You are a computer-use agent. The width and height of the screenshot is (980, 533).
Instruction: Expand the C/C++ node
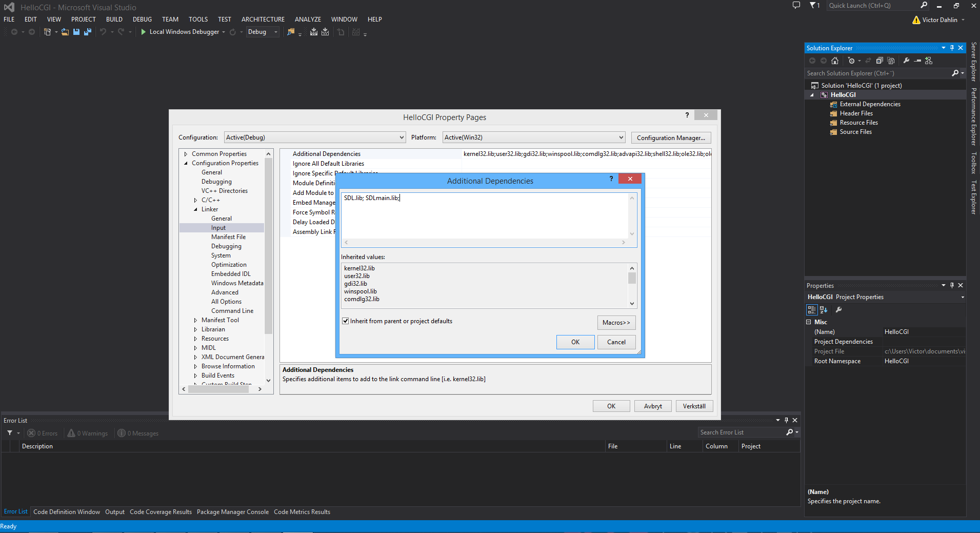point(195,200)
